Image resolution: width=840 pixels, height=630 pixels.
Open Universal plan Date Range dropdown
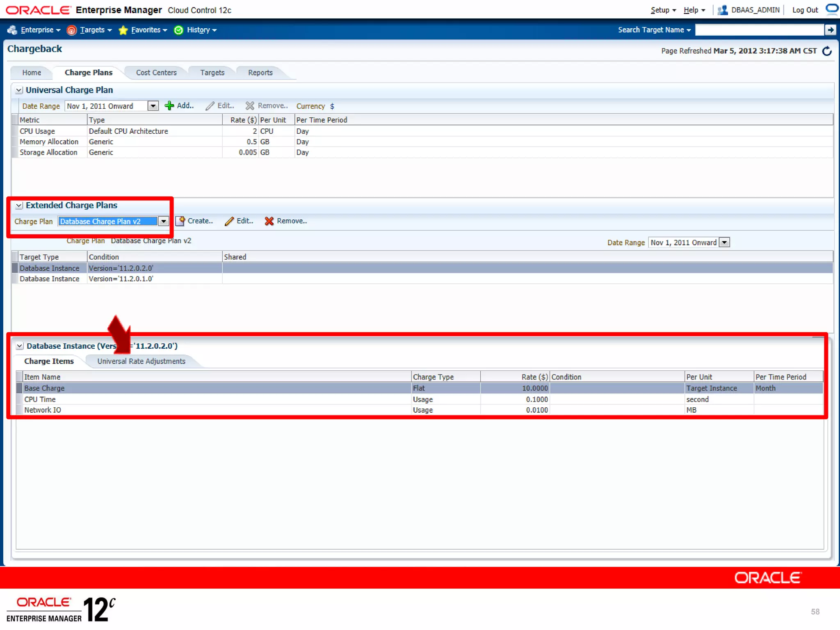[x=153, y=106]
